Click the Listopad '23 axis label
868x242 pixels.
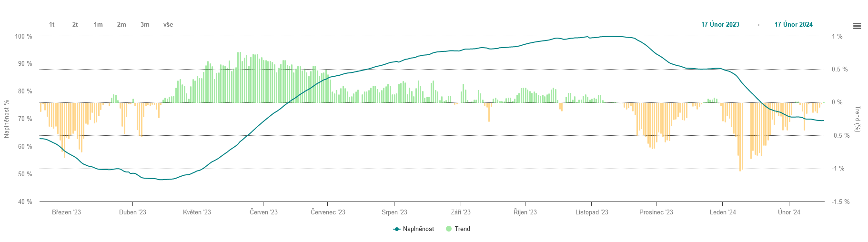592,212
